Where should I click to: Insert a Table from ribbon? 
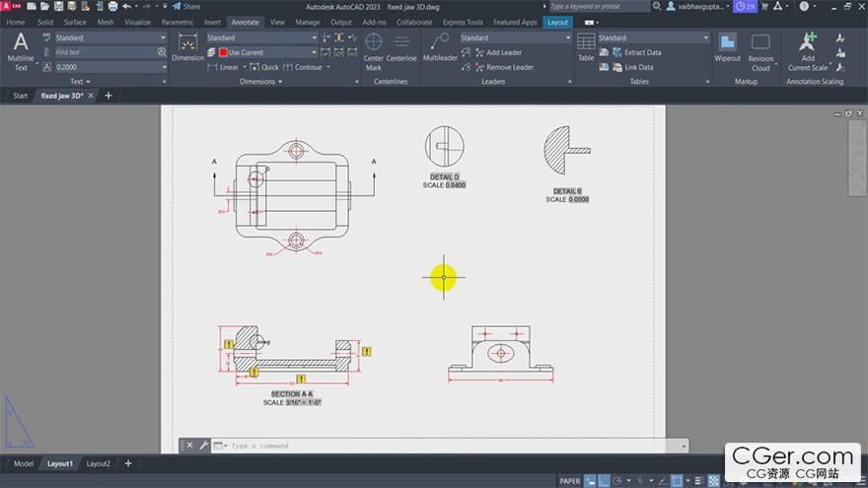coord(586,47)
